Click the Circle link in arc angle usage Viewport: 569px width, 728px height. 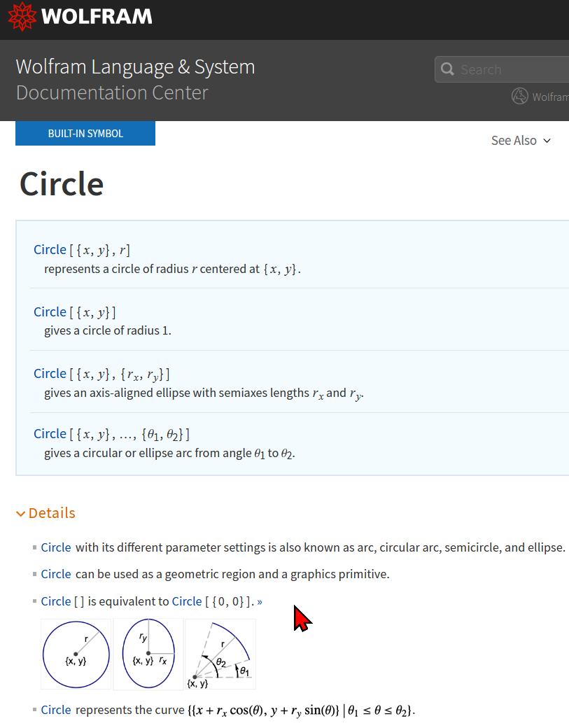coord(50,434)
